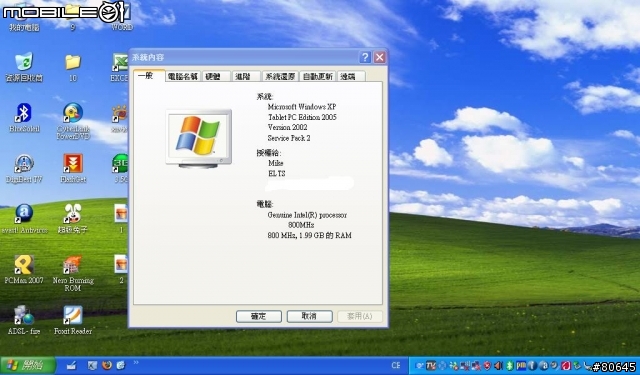Select the text Microsoft Windows XP
Screen dimensions: 640x375
point(302,107)
